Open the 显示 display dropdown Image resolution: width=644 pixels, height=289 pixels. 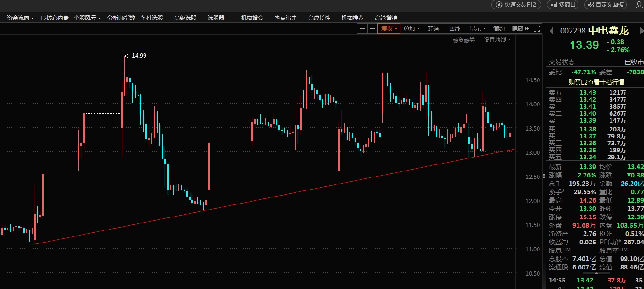coord(477,29)
